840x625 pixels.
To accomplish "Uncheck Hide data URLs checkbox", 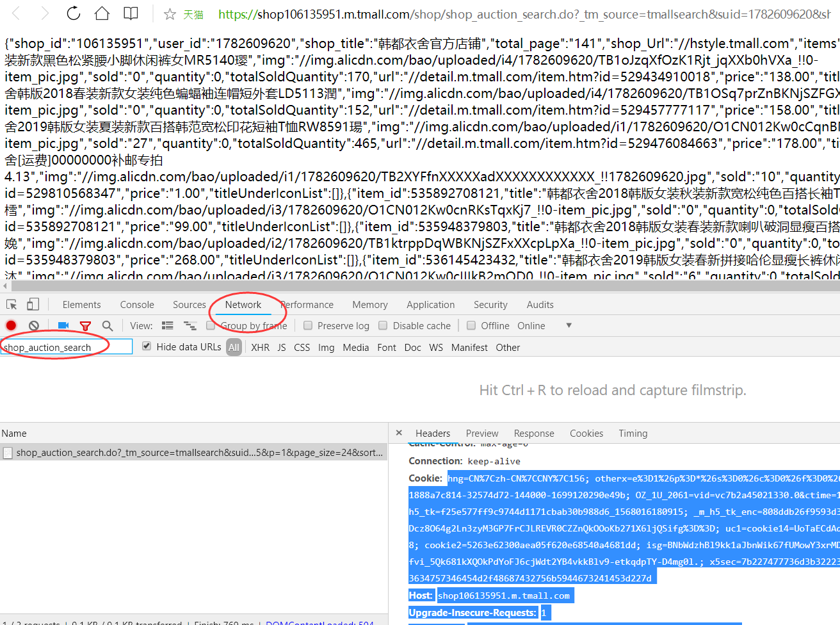I will click(x=147, y=346).
